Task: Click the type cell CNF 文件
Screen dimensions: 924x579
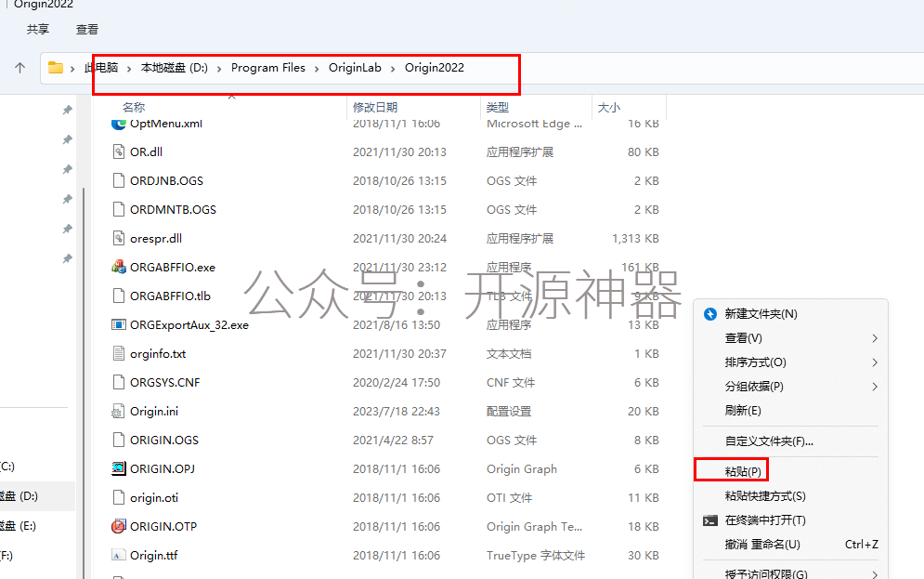Action: tap(511, 383)
